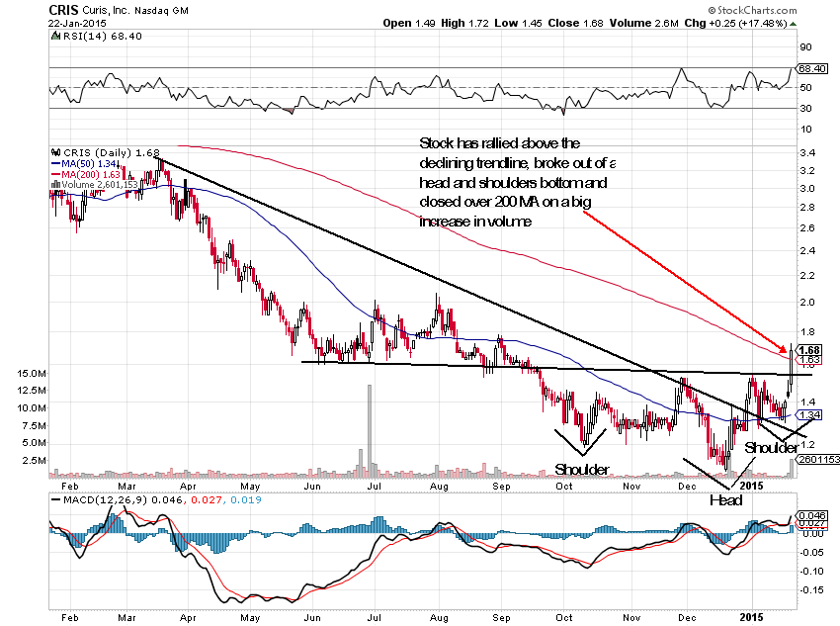Click the High 1.72 value
Image resolution: width=840 pixels, height=626 pixels.
point(464,23)
